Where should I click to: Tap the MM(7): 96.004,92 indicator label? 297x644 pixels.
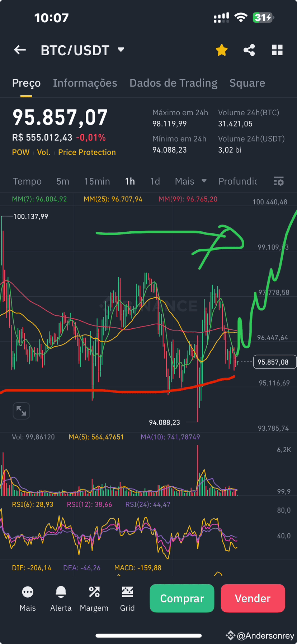[x=39, y=199]
